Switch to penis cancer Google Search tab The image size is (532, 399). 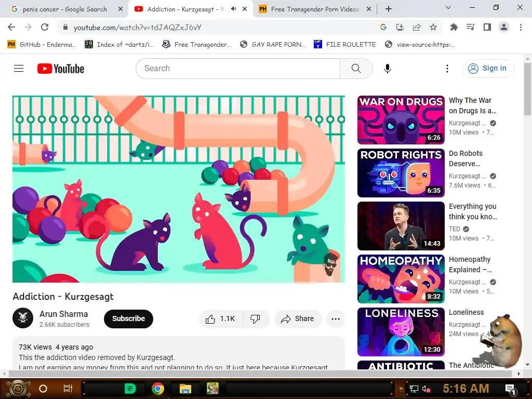point(64,9)
